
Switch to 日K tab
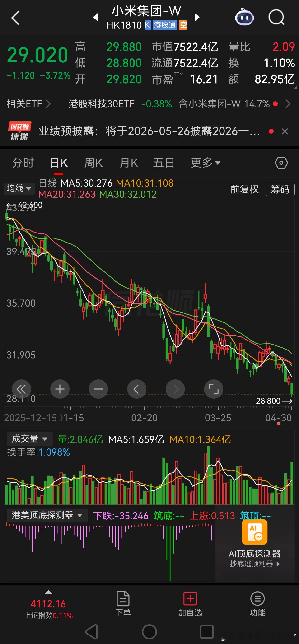click(x=59, y=163)
